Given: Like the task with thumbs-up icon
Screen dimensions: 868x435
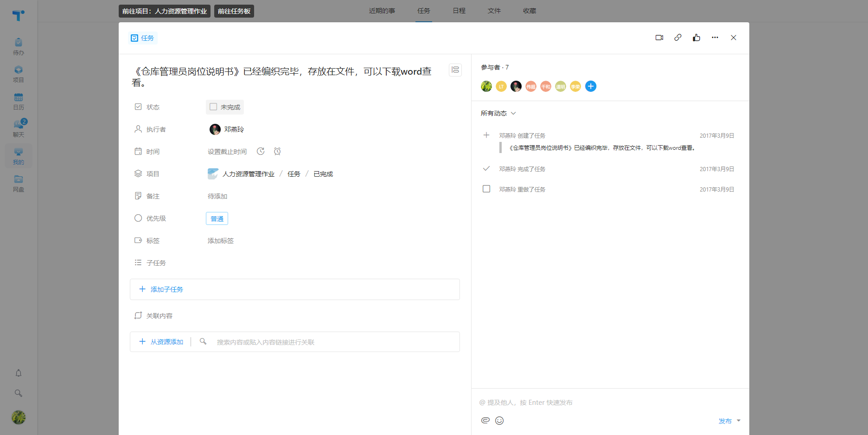Looking at the screenshot, I should [696, 38].
